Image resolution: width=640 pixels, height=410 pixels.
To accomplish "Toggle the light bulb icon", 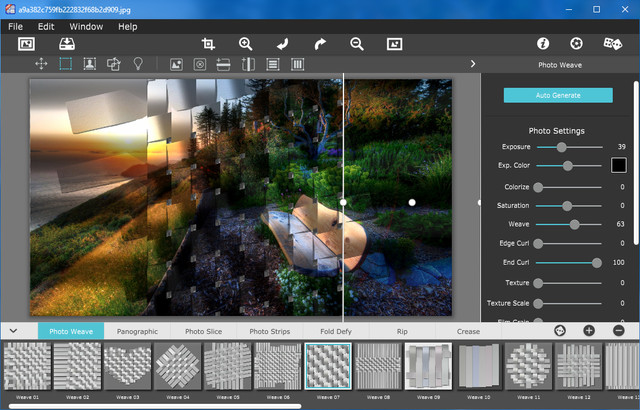I will tap(138, 64).
